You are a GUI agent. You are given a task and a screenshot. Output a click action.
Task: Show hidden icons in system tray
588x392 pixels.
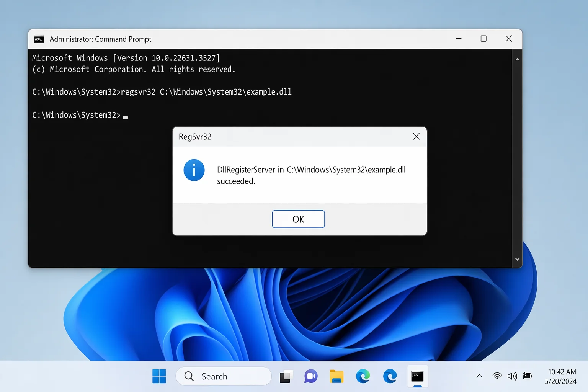point(479,376)
